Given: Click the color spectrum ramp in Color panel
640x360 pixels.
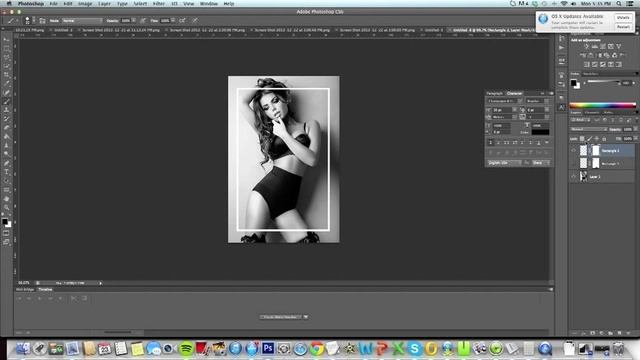Looking at the screenshot, I should (602, 105).
